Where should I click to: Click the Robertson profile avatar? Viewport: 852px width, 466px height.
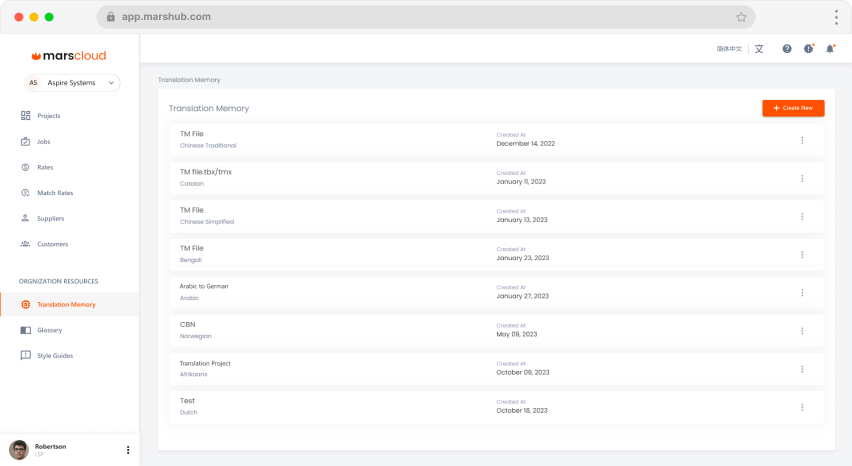coord(19,450)
